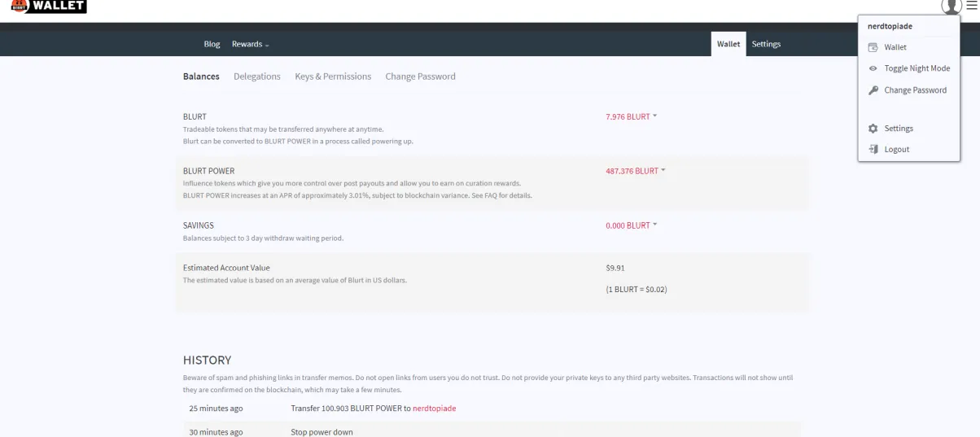Image resolution: width=980 pixels, height=437 pixels.
Task: Click the Blurt Wallet logo
Action: (x=49, y=7)
